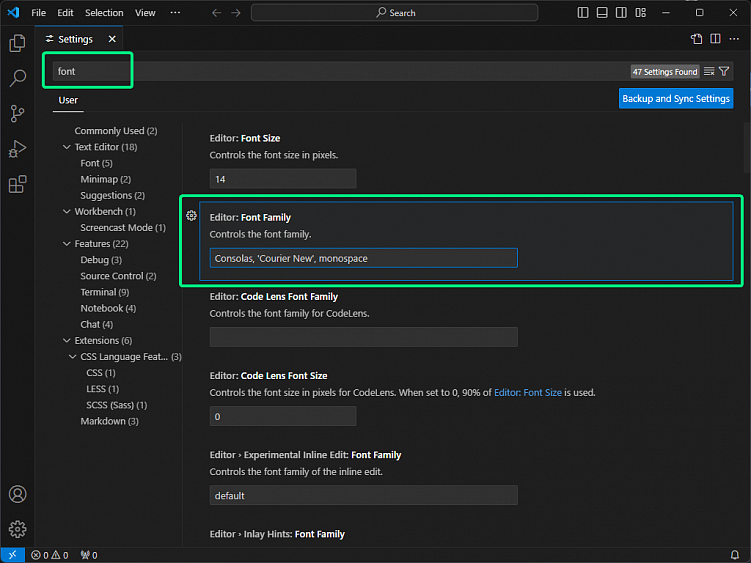Image resolution: width=751 pixels, height=563 pixels.
Task: Open the Extensions view
Action: pos(17,184)
